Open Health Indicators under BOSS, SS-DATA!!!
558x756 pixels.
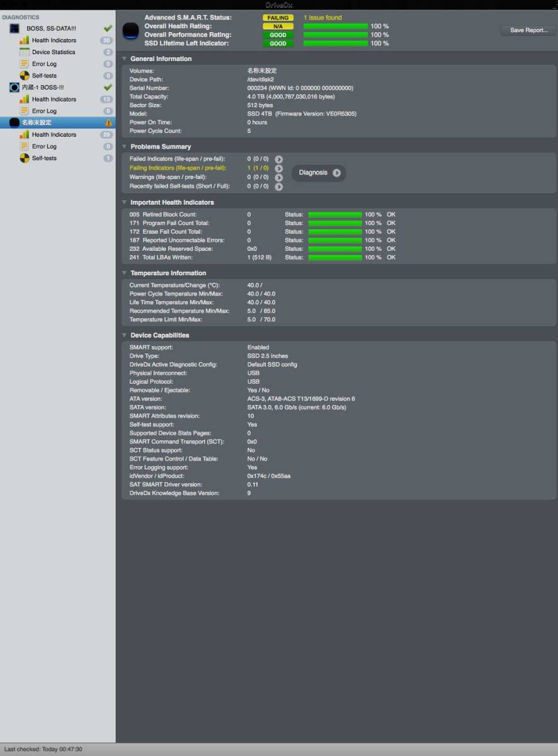point(54,40)
